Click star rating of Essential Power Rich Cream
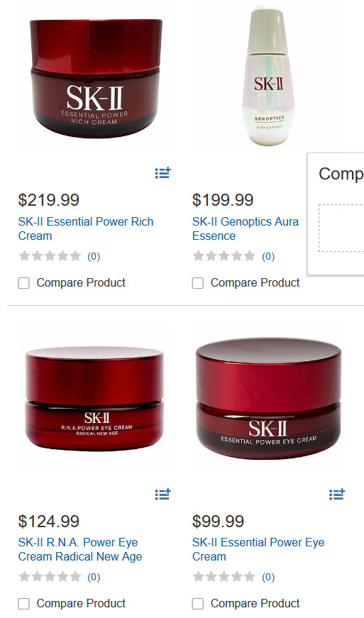 click(x=50, y=256)
